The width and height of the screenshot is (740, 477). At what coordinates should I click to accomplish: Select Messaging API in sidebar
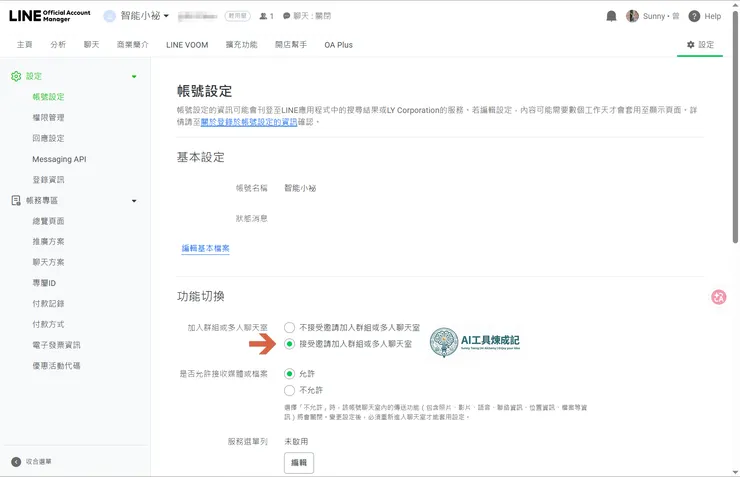click(x=59, y=159)
